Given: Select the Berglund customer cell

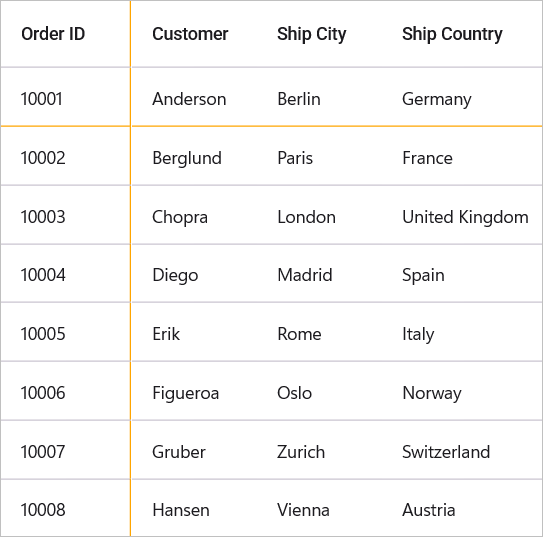Looking at the screenshot, I should pos(194,156).
